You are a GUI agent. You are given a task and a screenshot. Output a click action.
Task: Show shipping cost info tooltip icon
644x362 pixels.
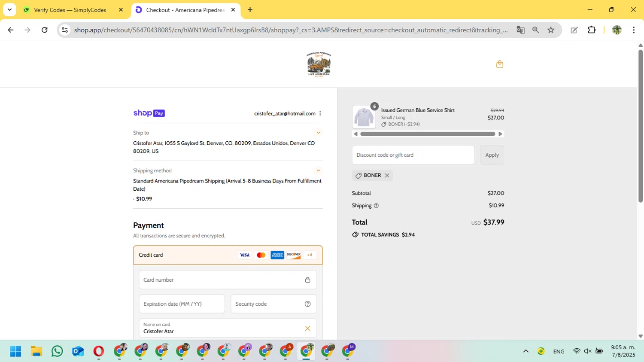click(377, 206)
